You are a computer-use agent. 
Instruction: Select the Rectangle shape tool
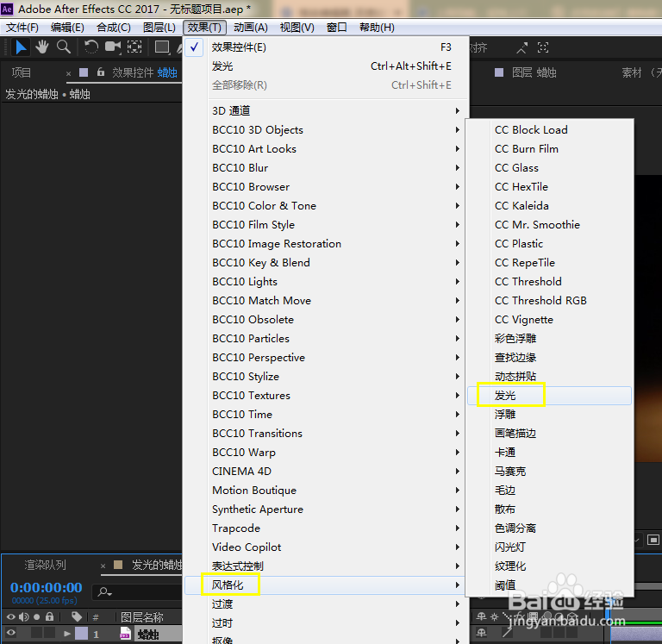click(162, 47)
